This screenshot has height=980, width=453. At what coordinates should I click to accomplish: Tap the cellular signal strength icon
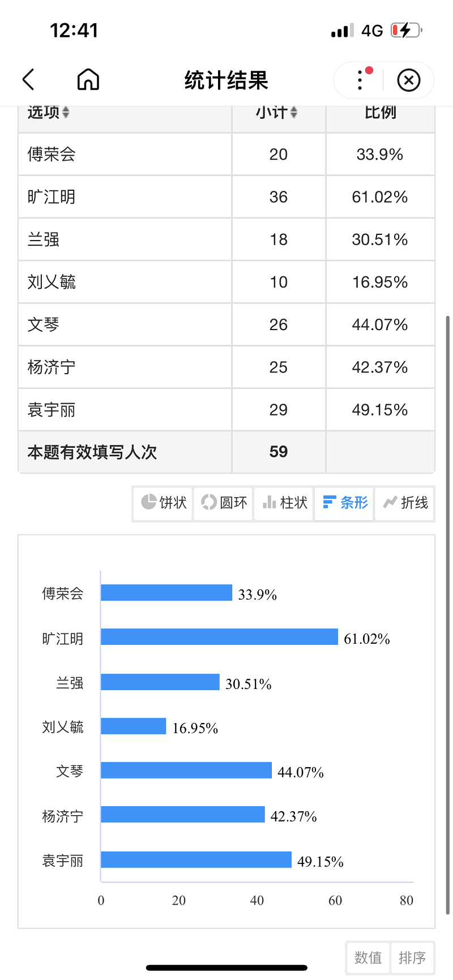point(342,31)
